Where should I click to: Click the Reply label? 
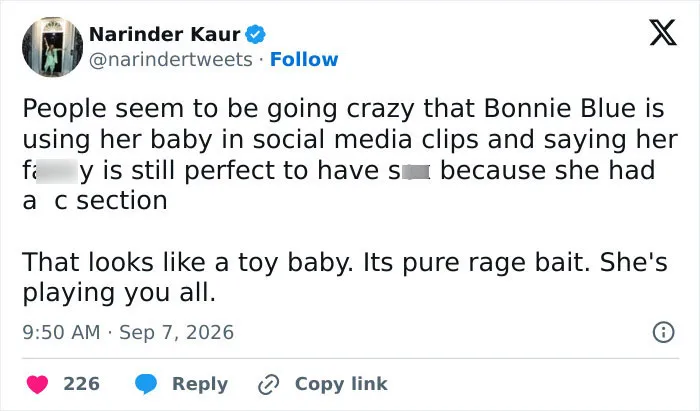tap(200, 384)
